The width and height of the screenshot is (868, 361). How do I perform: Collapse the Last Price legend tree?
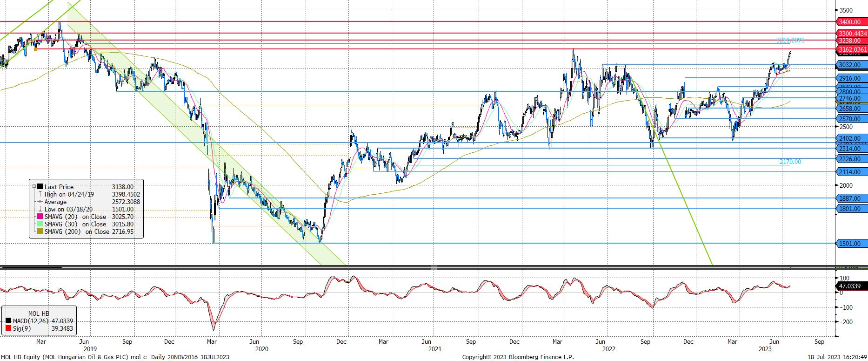(34, 186)
